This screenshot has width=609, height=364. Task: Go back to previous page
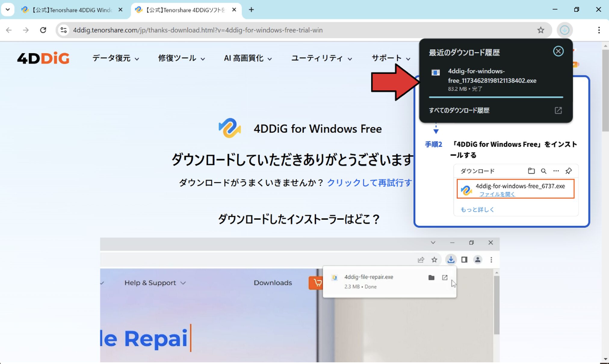[9, 30]
